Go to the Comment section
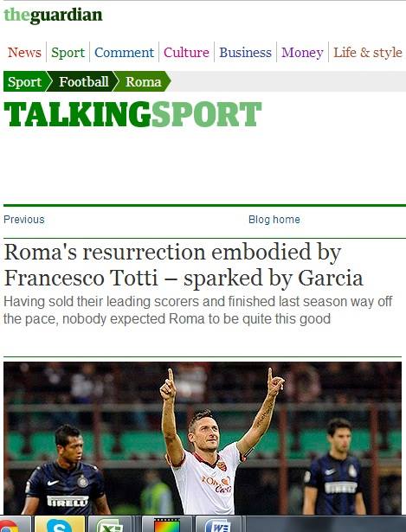This screenshot has height=532, width=406. tap(125, 52)
